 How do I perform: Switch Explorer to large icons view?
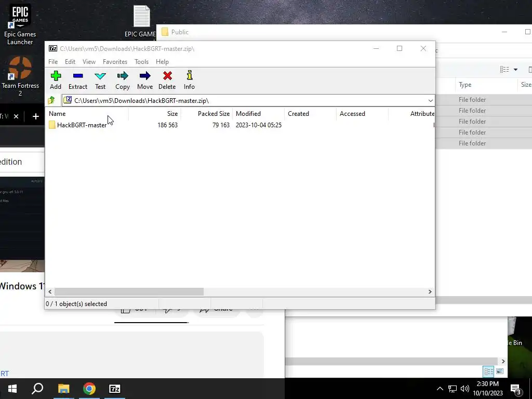(500, 371)
